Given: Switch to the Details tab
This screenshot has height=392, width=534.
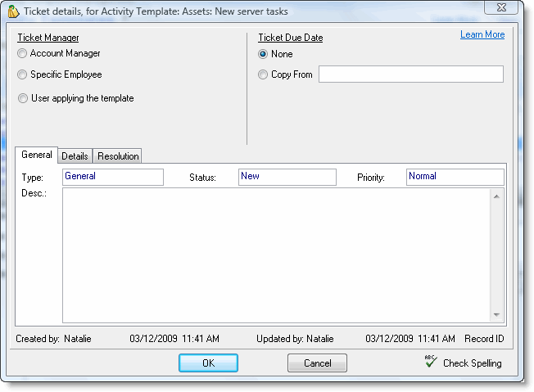Looking at the screenshot, I should (x=75, y=155).
